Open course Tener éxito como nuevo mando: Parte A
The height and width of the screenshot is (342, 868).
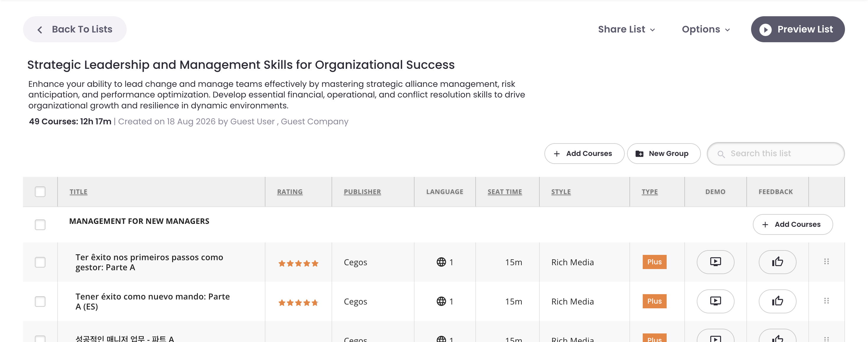tap(153, 302)
